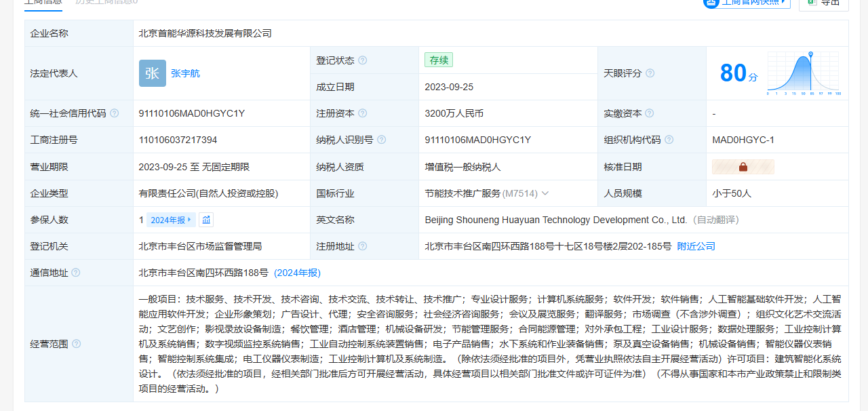Click the locked 核准日期 padlock icon
Image resolution: width=868 pixels, height=411 pixels.
pyautogui.click(x=743, y=167)
